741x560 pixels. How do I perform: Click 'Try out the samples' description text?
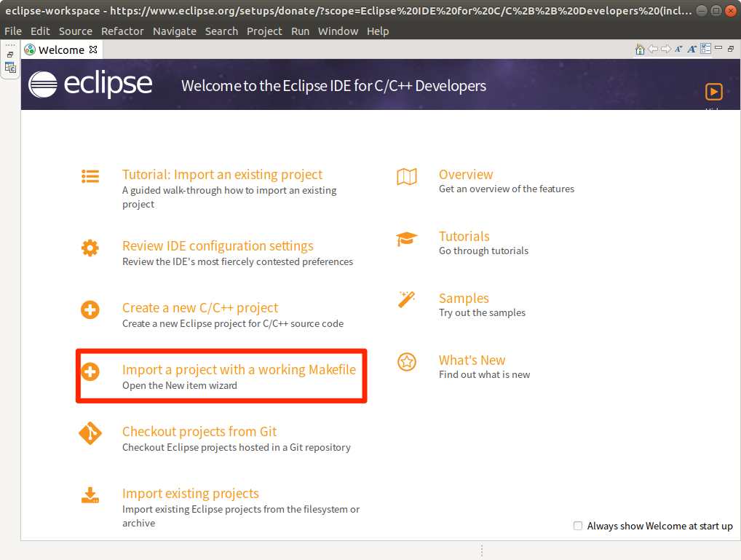tap(482, 312)
